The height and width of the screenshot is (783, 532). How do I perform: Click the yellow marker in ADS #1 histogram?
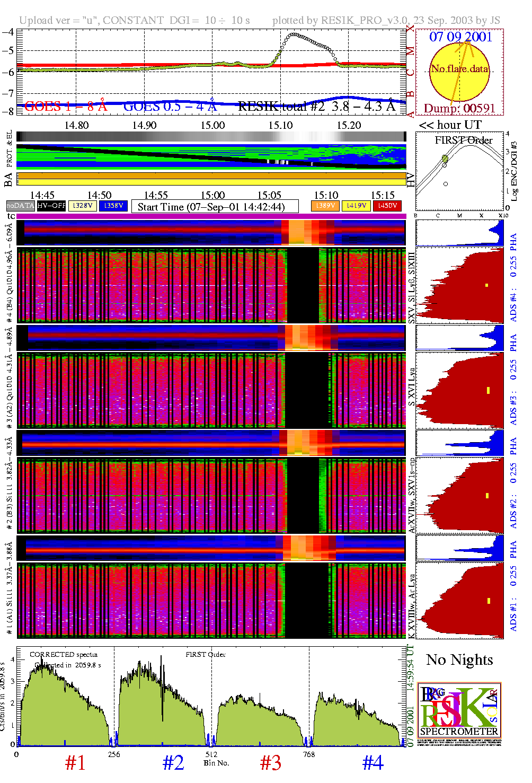pyautogui.click(x=489, y=601)
